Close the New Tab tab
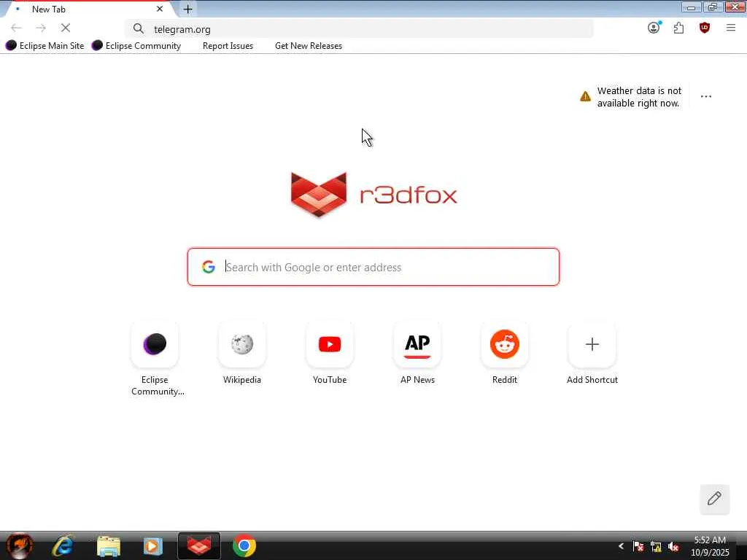 point(160,9)
